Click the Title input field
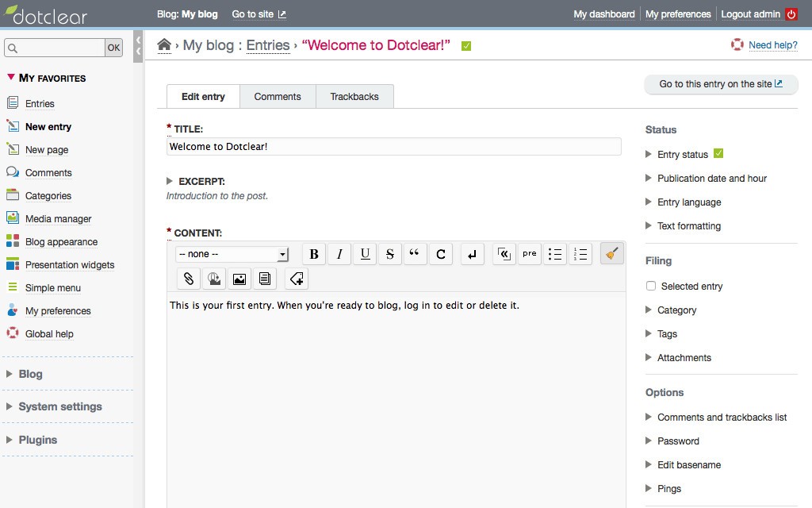812x508 pixels. [393, 147]
